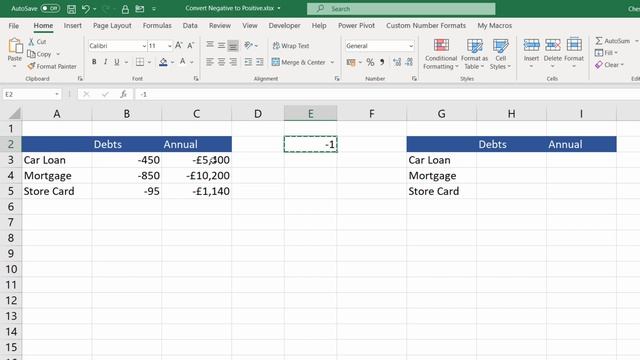Click the Increase Decimal icon
This screenshot has height=360, width=640.
[x=397, y=62]
